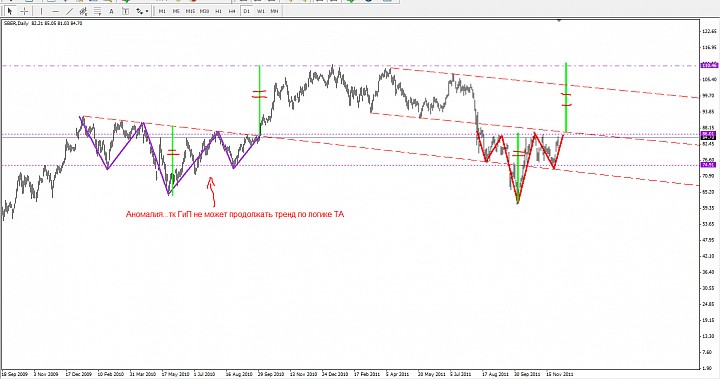Choose the horizontal line drawing tool
The height and width of the screenshot is (379, 720).
point(56,11)
